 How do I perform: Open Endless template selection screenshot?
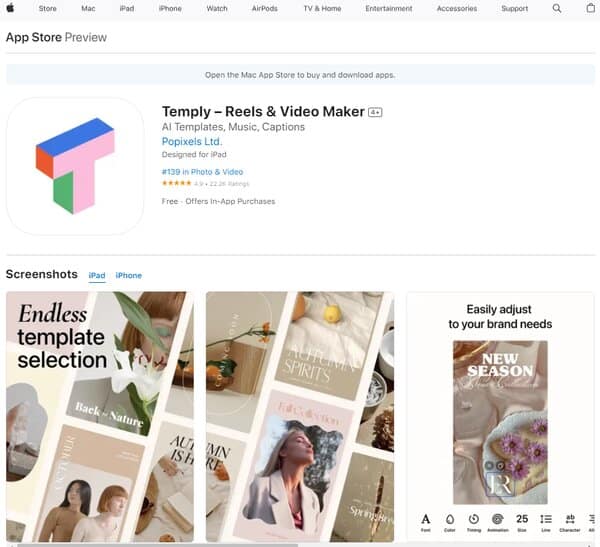pos(100,417)
